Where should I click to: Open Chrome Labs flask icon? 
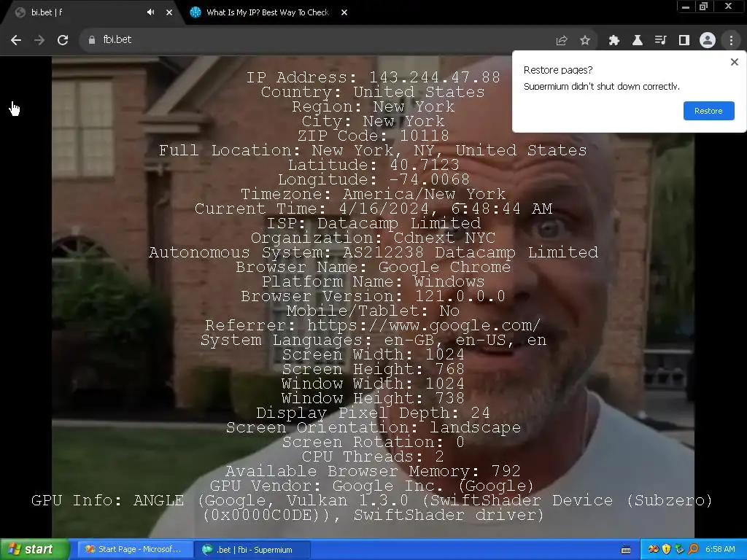click(637, 41)
